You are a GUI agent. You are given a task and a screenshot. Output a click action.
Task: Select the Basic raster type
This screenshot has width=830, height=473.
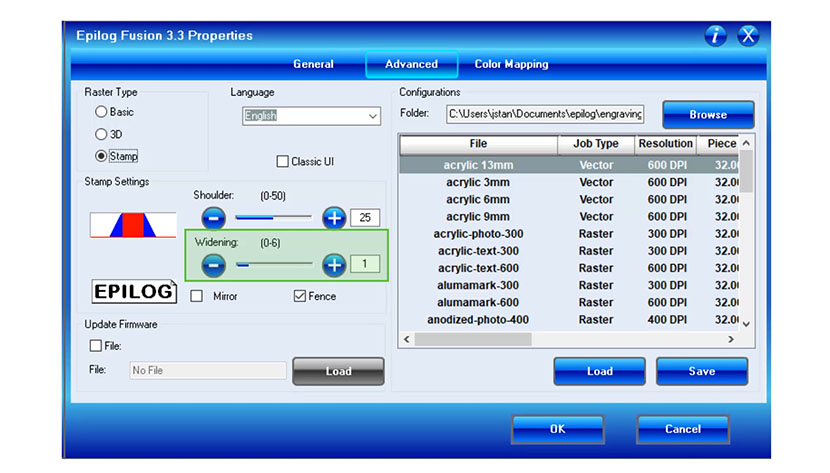tap(101, 113)
